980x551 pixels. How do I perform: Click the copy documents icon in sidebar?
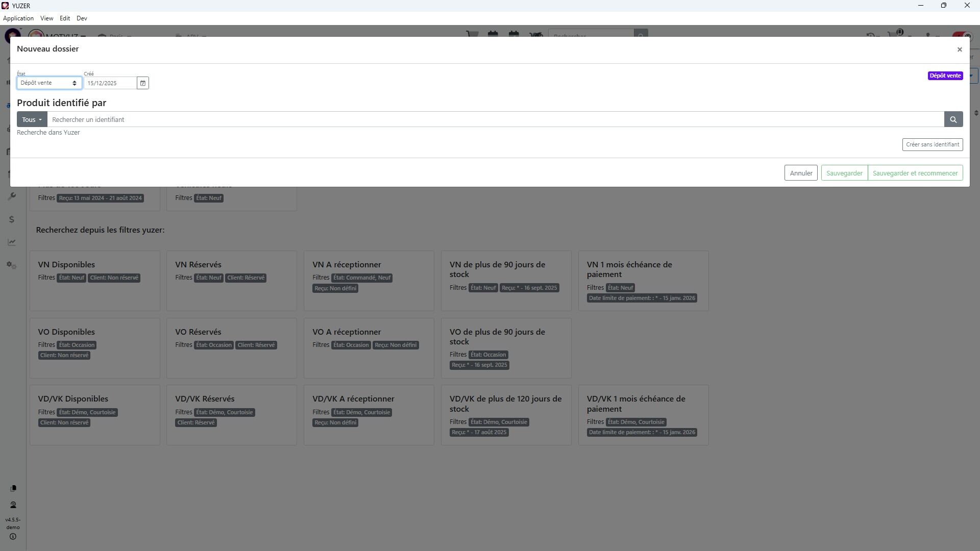coord(13,488)
